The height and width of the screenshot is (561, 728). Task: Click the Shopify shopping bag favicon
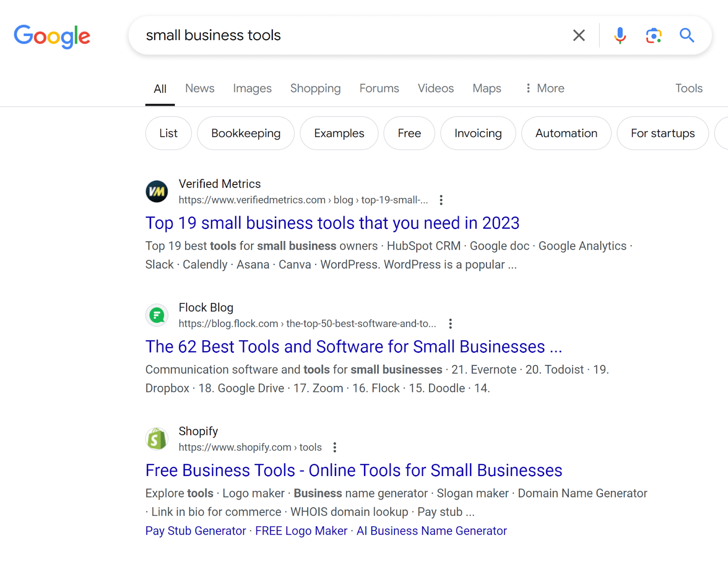coord(157,439)
